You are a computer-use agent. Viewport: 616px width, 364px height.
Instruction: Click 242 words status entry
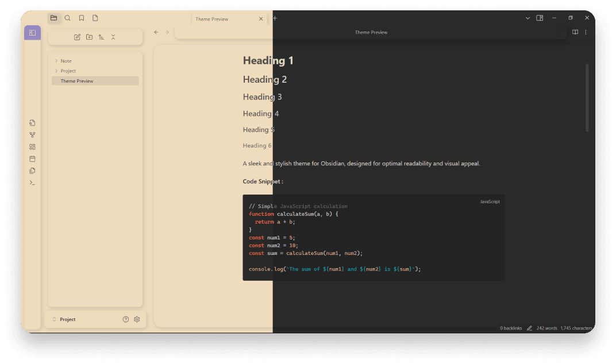[x=547, y=328]
